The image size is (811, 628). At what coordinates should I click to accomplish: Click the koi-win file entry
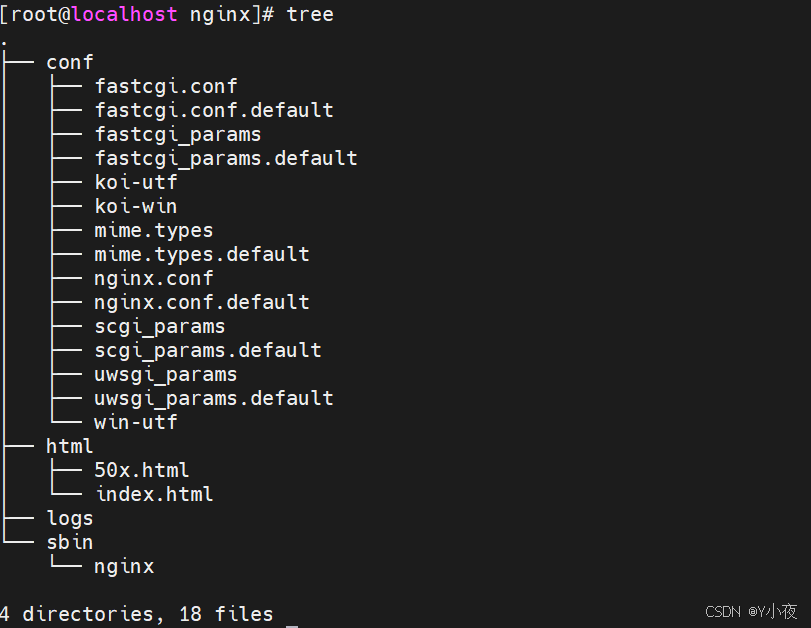(136, 206)
